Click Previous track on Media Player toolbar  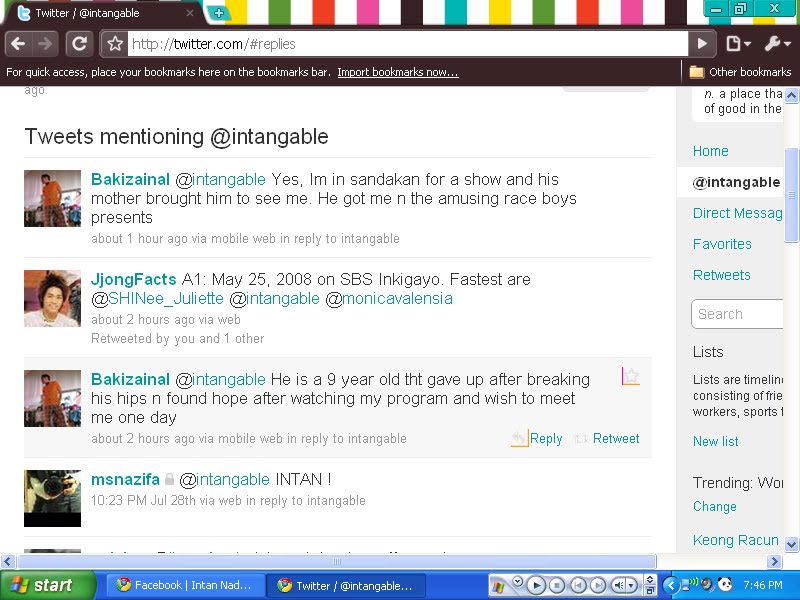[x=578, y=586]
